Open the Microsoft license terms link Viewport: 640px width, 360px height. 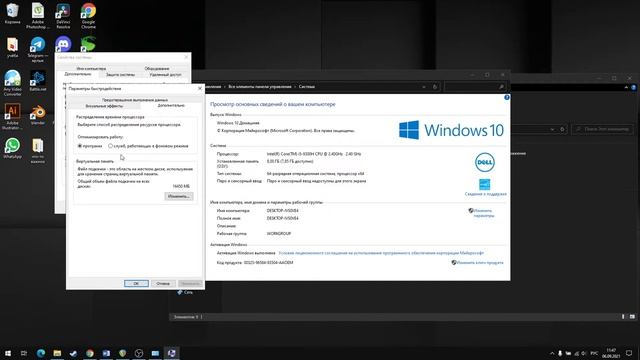[381, 253]
